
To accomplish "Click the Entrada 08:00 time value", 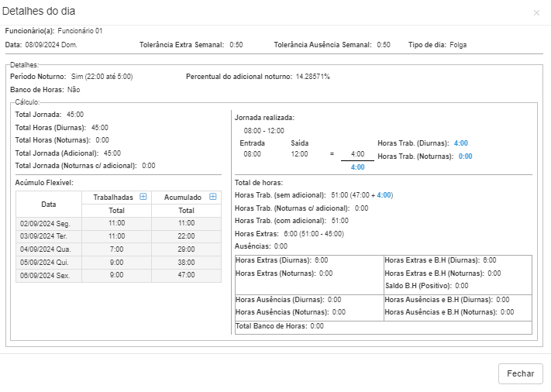I will (x=252, y=154).
